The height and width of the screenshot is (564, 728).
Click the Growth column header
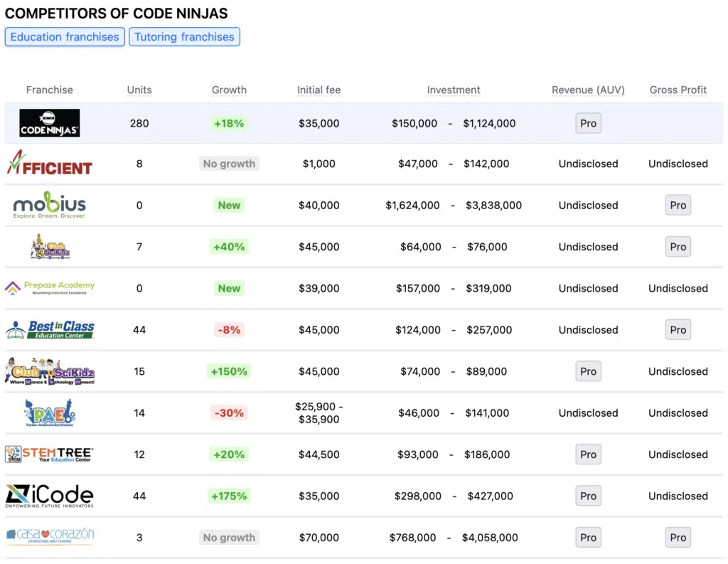229,90
